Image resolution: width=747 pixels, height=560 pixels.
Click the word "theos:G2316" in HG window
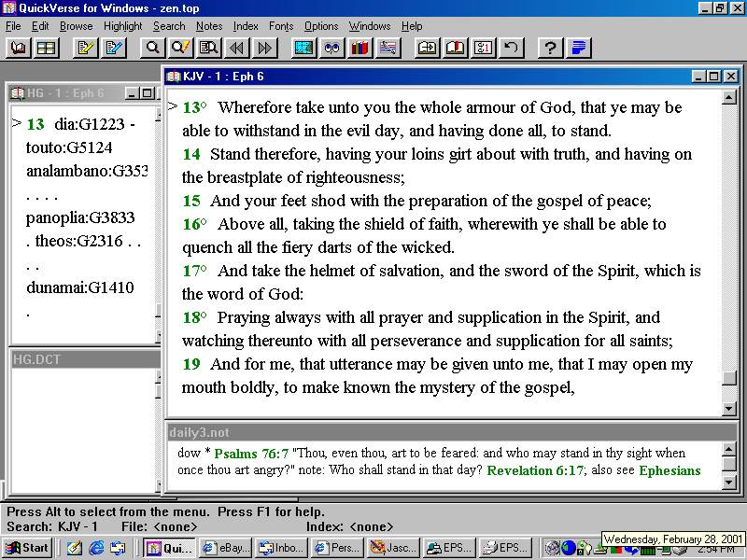pos(79,242)
